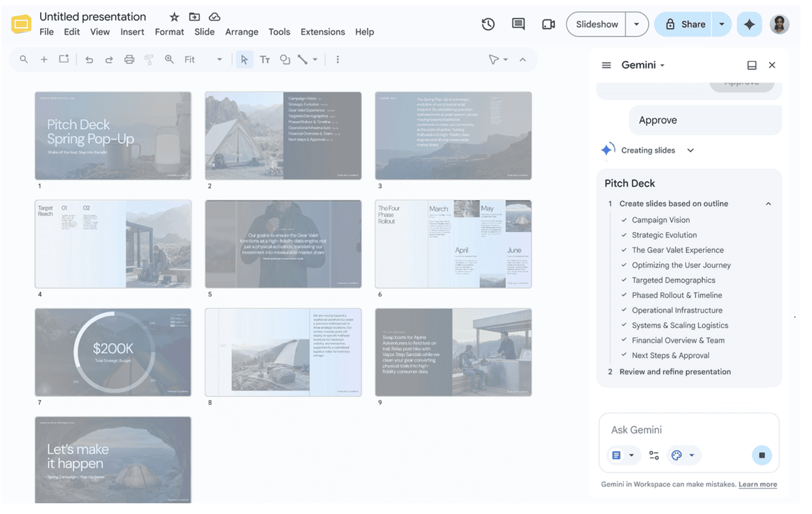This screenshot has height=514, width=812.
Task: Open the account profile avatar
Action: coord(780,24)
